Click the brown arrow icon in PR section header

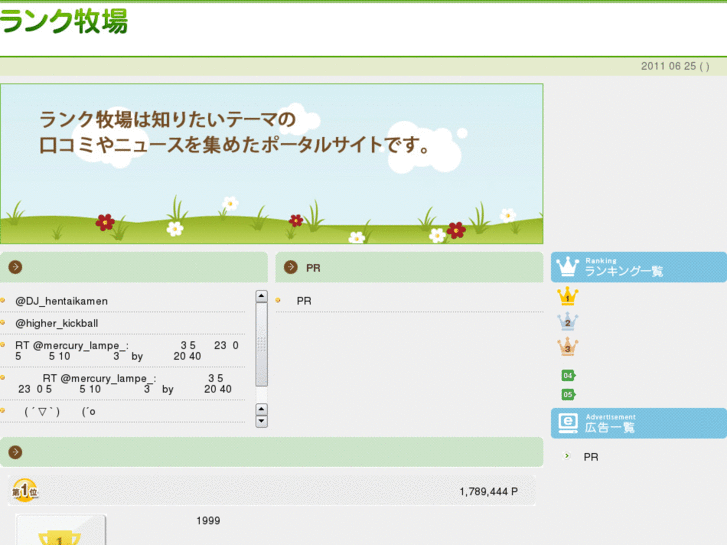tap(291, 267)
